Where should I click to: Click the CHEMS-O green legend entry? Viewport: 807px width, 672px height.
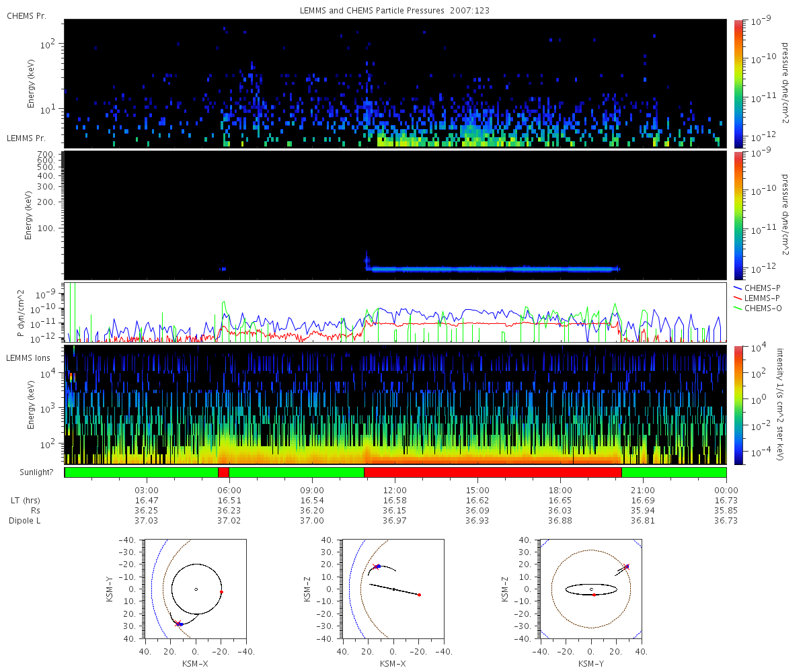pos(763,308)
